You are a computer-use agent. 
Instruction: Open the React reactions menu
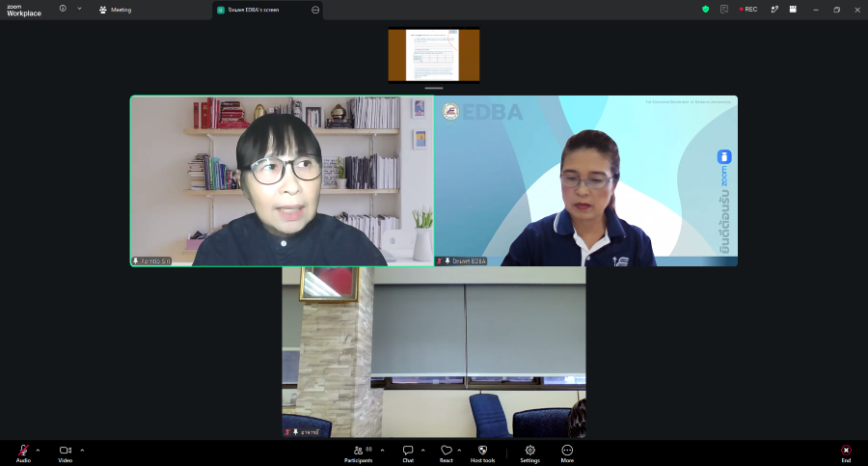[x=447, y=452]
